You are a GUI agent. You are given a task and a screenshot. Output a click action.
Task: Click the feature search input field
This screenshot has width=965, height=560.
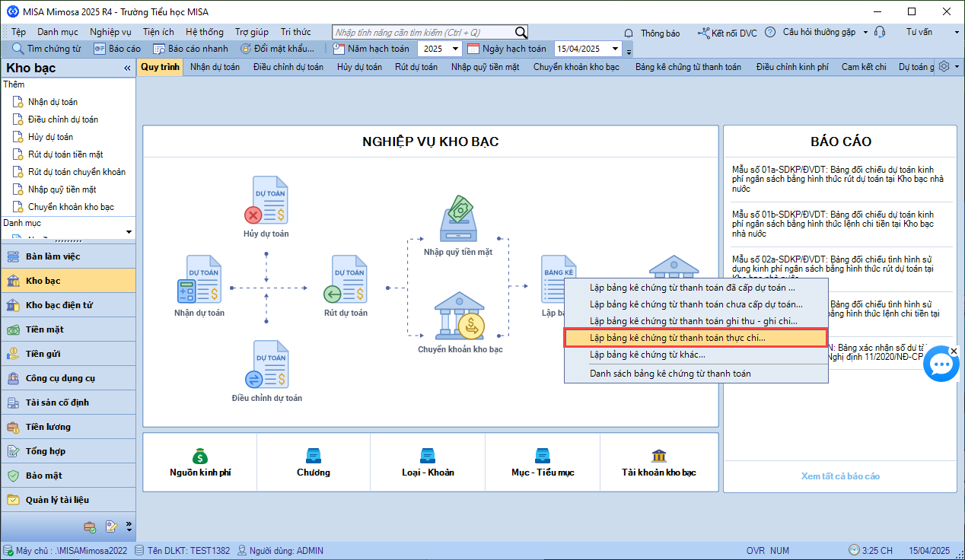424,33
